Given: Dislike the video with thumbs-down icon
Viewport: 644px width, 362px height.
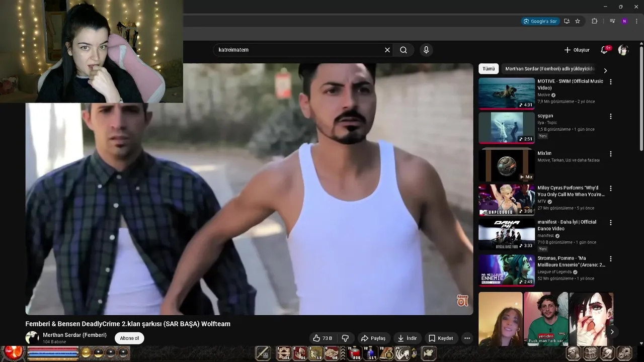Looking at the screenshot, I should pyautogui.click(x=345, y=338).
